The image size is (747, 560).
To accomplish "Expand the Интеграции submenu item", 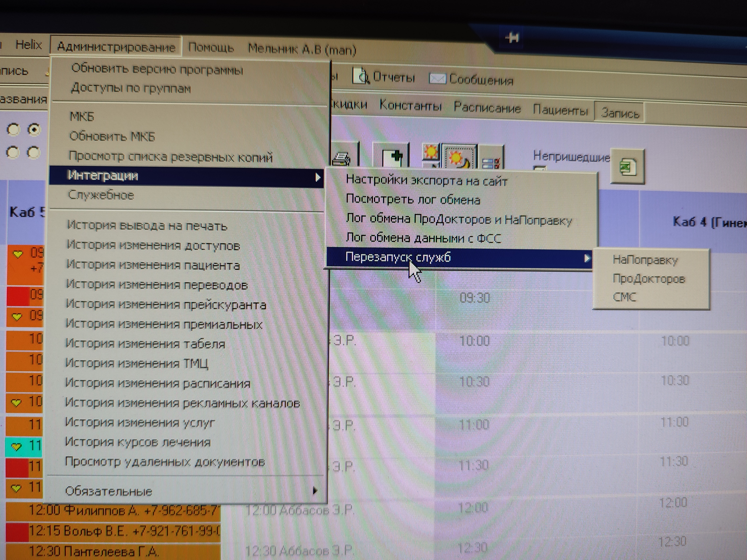I will [186, 176].
